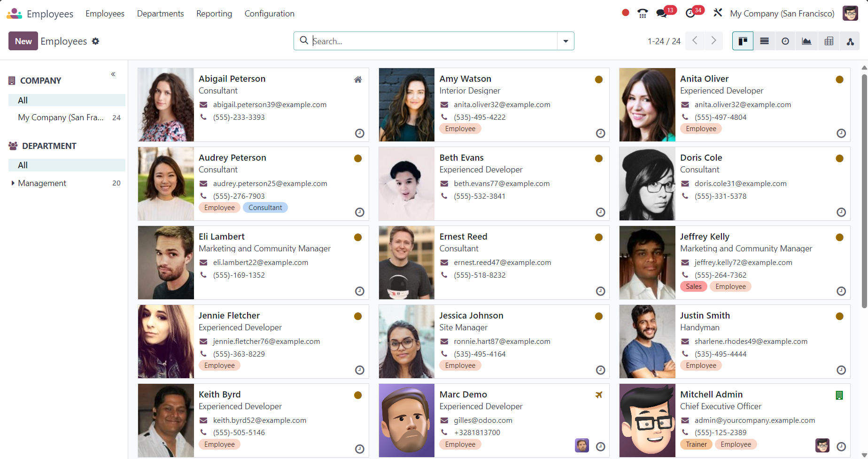Image resolution: width=868 pixels, height=459 pixels.
Task: Click the New employee button
Action: tap(23, 41)
